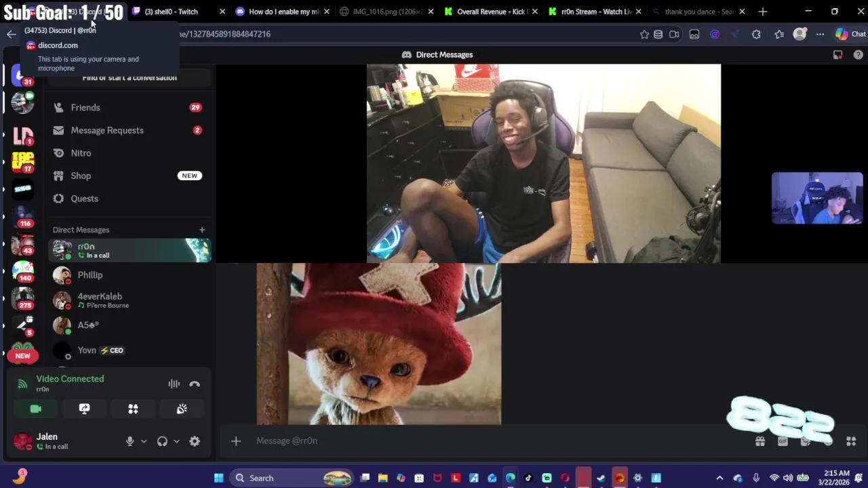
Task: Open the Phillip direct message
Action: point(130,275)
